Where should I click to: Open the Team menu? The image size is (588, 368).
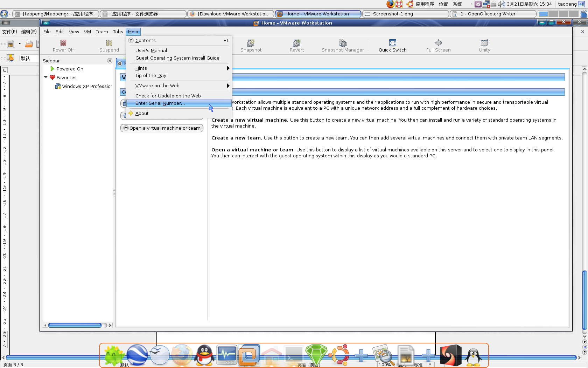[x=102, y=32]
